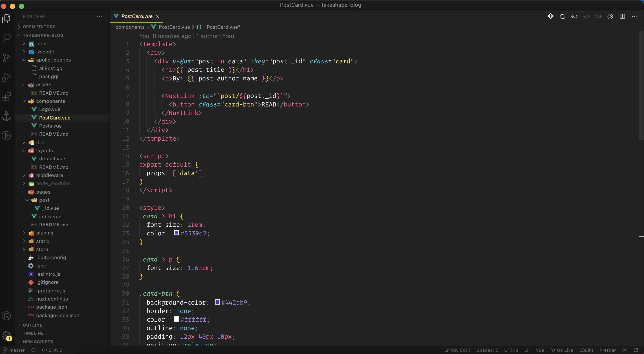Screen dimensions: 644x354
Task: Open feedback icon in status bar
Action: point(624,350)
